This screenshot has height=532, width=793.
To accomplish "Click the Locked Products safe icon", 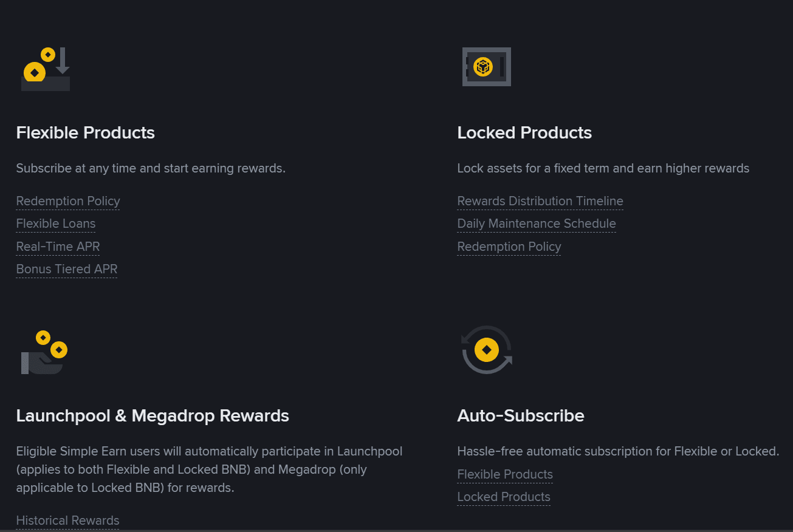I will 486,67.
